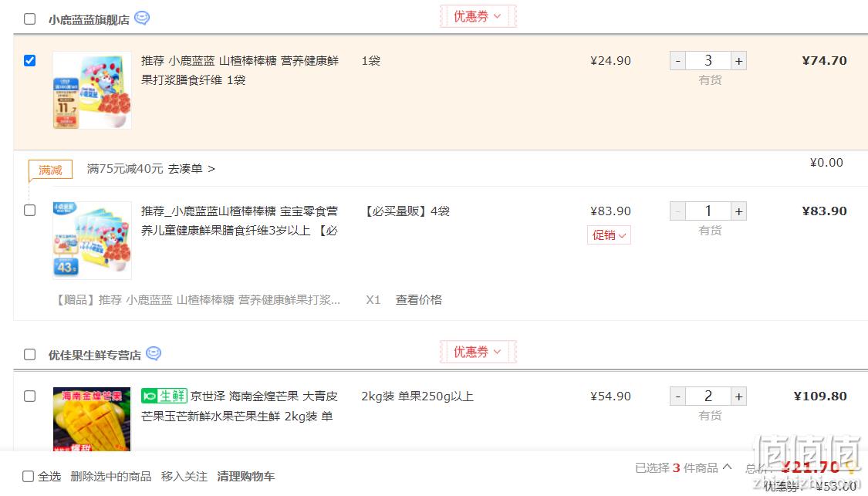Open product link 推荐_小鹿蓝蓝山楂棒棒糖 宝宝零食
Screen dimensions: 868x496
[239, 221]
